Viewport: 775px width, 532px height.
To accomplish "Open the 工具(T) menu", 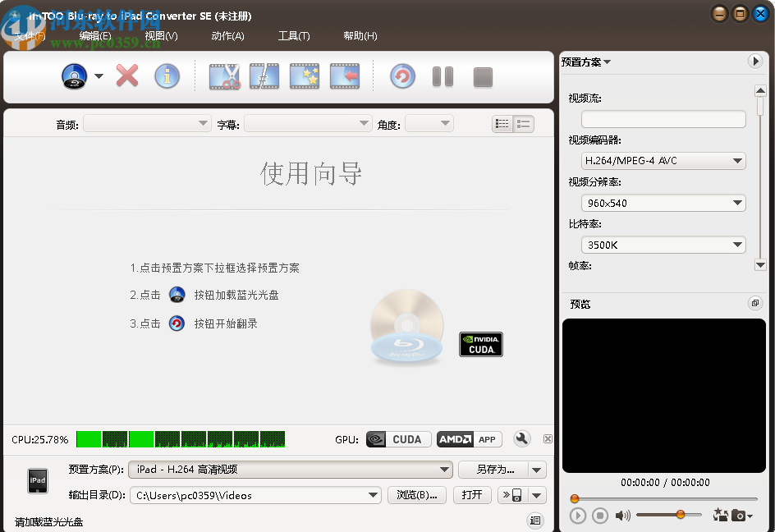I will click(x=293, y=36).
